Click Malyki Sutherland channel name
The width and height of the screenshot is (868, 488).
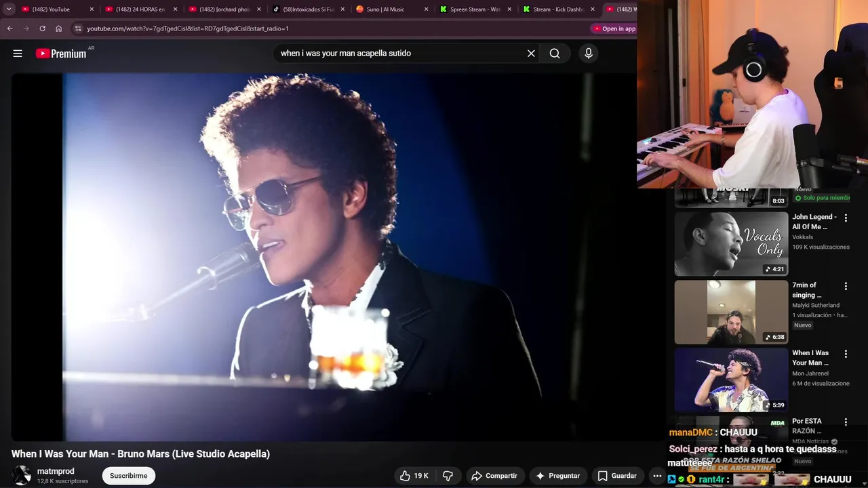(x=816, y=305)
